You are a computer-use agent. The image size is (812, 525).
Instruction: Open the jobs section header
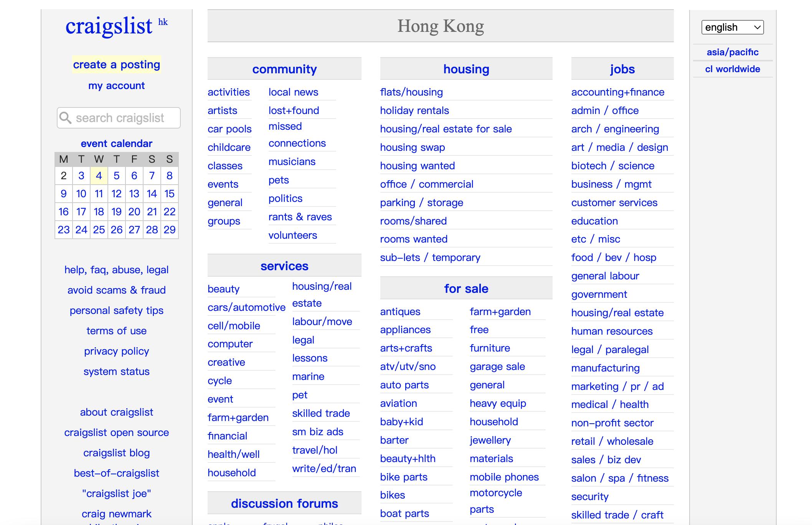pos(622,69)
